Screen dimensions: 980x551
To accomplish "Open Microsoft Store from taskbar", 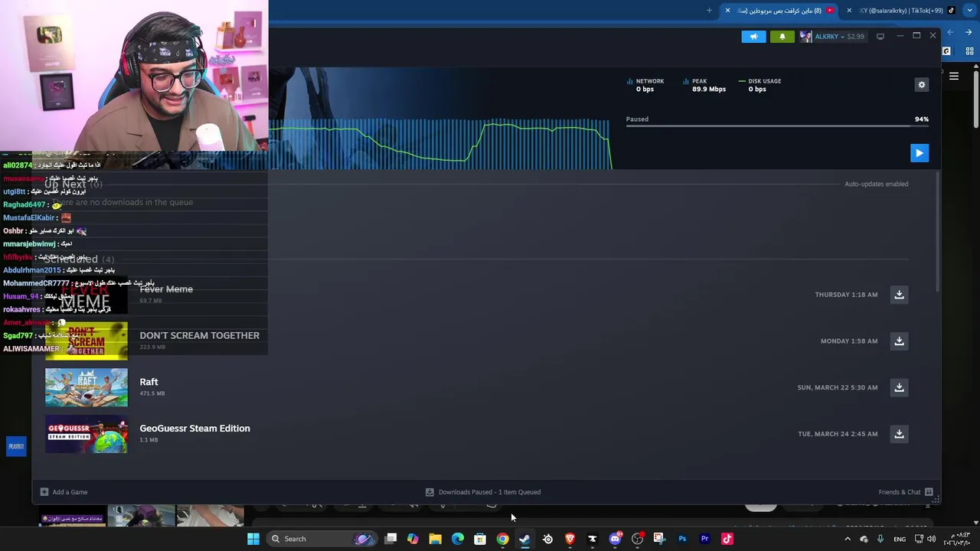I will pos(480,539).
